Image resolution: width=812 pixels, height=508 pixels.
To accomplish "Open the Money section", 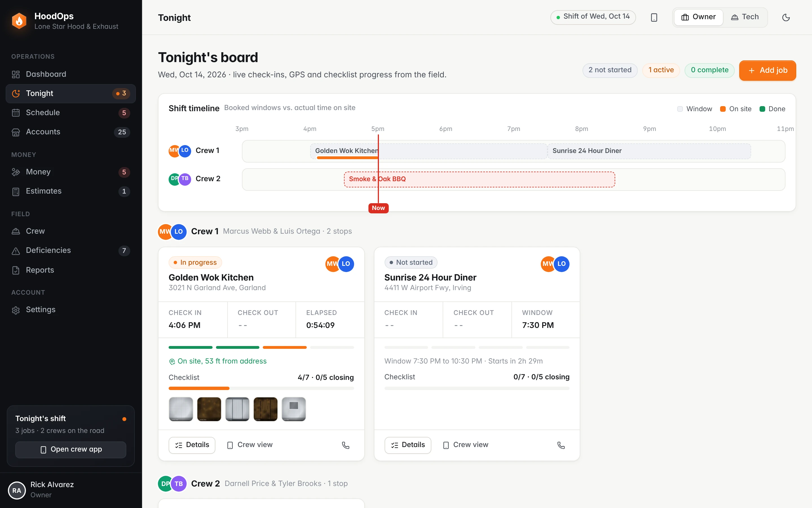I will [x=70, y=172].
